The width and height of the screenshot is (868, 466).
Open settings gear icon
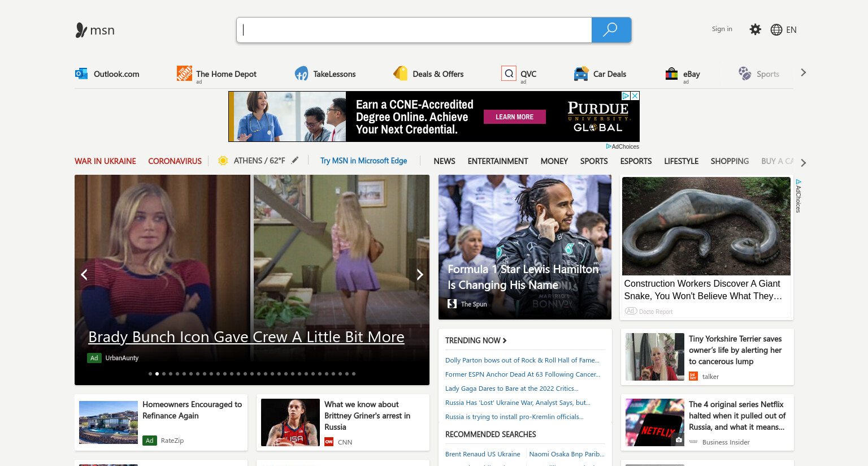click(755, 29)
